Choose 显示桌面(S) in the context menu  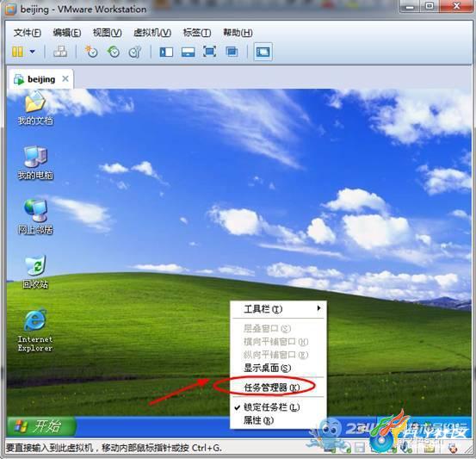click(x=279, y=368)
